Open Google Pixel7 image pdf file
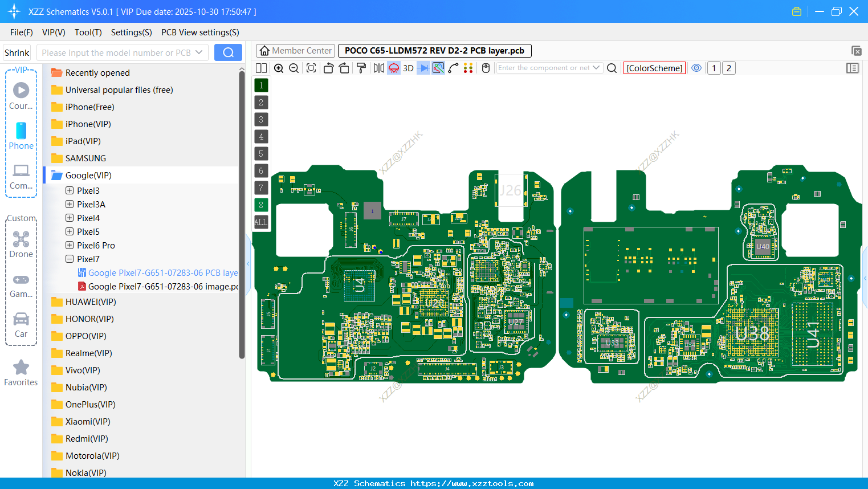 tap(158, 287)
